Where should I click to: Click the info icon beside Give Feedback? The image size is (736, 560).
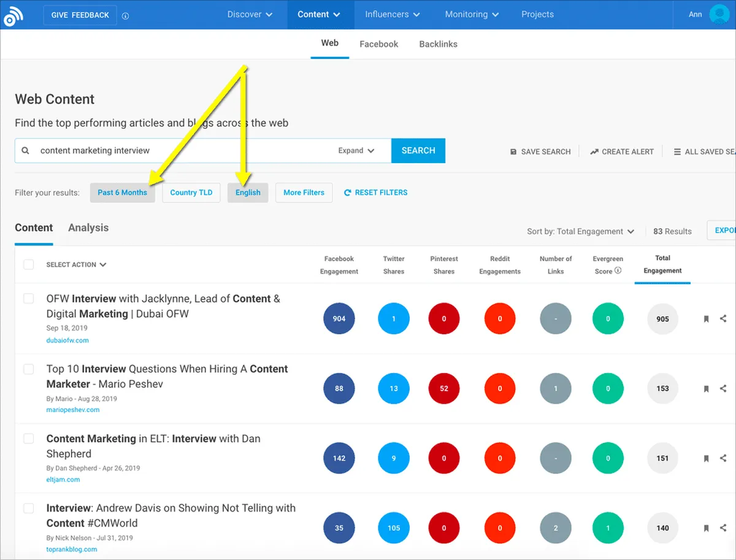click(x=126, y=16)
